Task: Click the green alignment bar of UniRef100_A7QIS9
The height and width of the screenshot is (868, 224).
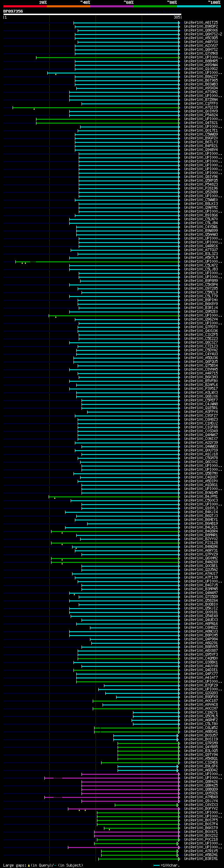Action: click(96, 108)
